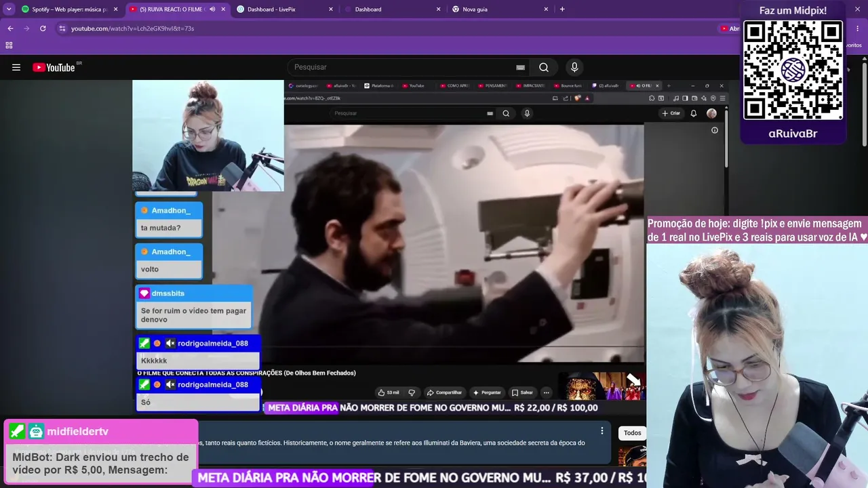Start voice search with the main microphone
This screenshot has width=868, height=488.
574,67
